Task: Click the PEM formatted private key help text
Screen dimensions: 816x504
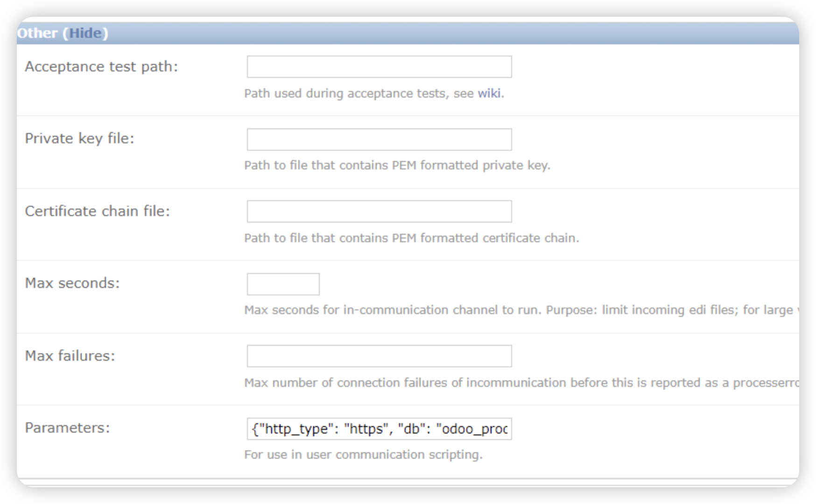Action: pos(397,166)
